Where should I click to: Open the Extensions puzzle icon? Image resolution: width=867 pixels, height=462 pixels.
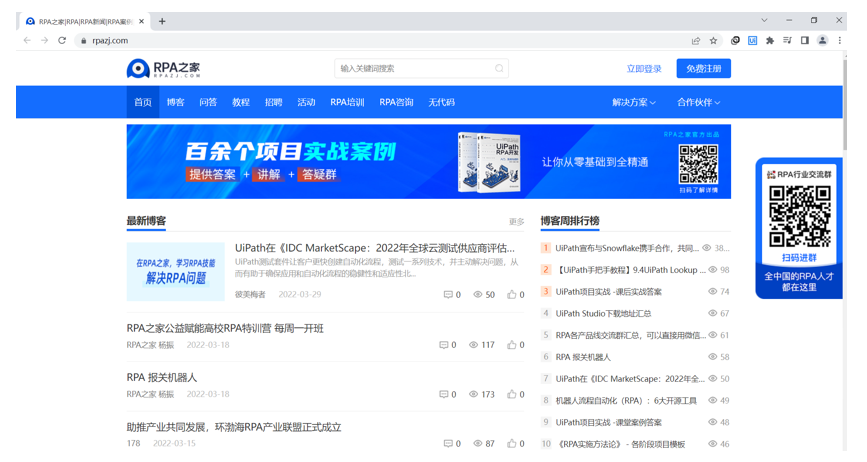(770, 40)
